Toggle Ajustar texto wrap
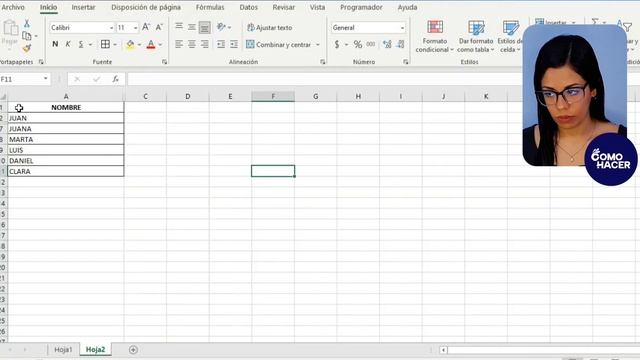The image size is (640, 360). point(270,27)
